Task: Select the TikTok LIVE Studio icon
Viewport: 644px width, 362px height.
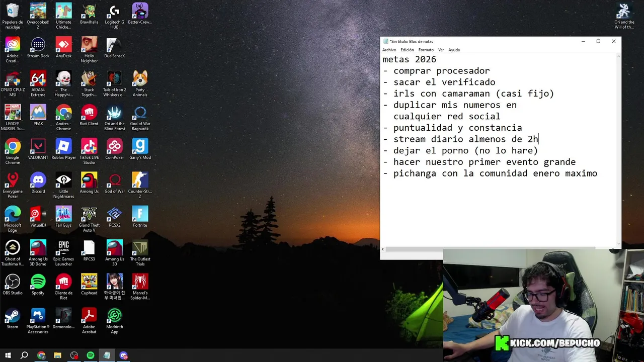Action: 89,152
